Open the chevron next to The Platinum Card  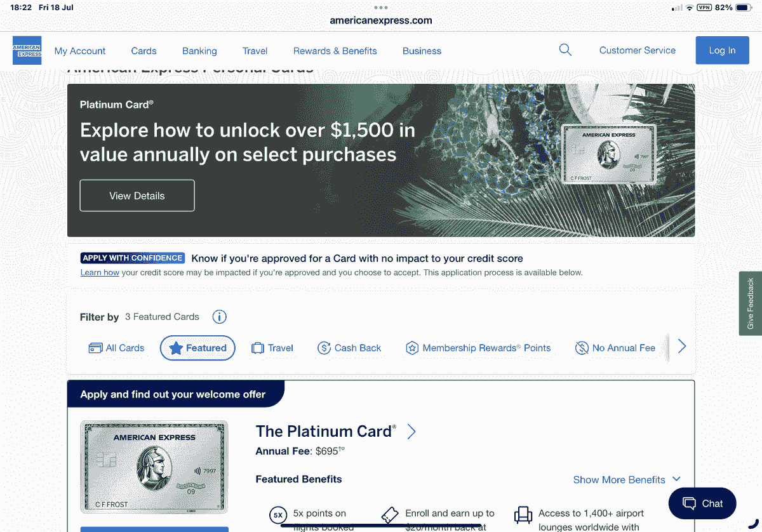[411, 432]
